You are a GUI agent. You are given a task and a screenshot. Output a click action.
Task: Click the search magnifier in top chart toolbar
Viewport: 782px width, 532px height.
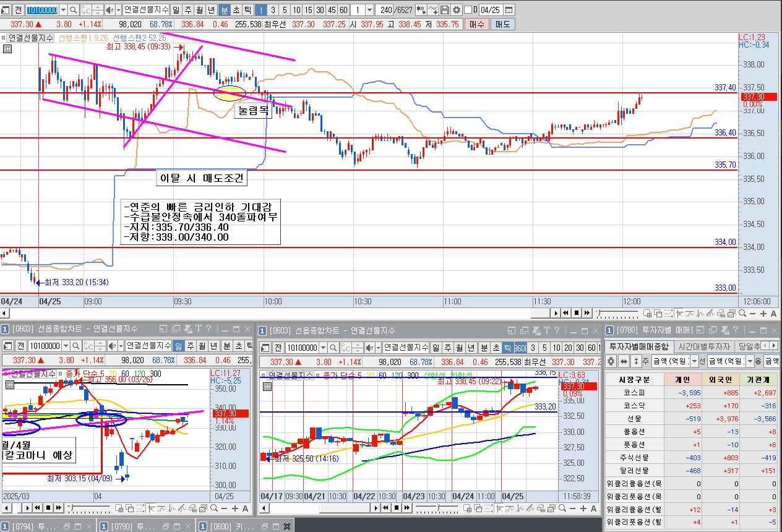click(74, 10)
